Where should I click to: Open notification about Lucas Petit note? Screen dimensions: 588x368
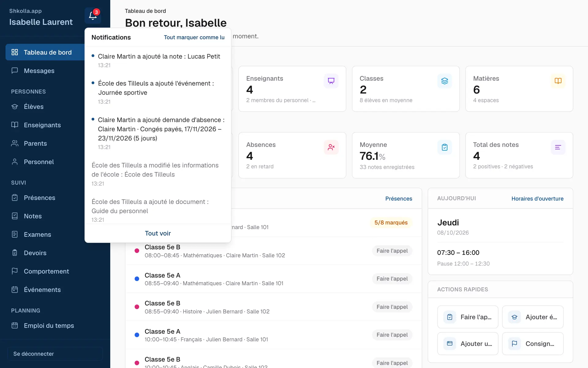pos(158,60)
